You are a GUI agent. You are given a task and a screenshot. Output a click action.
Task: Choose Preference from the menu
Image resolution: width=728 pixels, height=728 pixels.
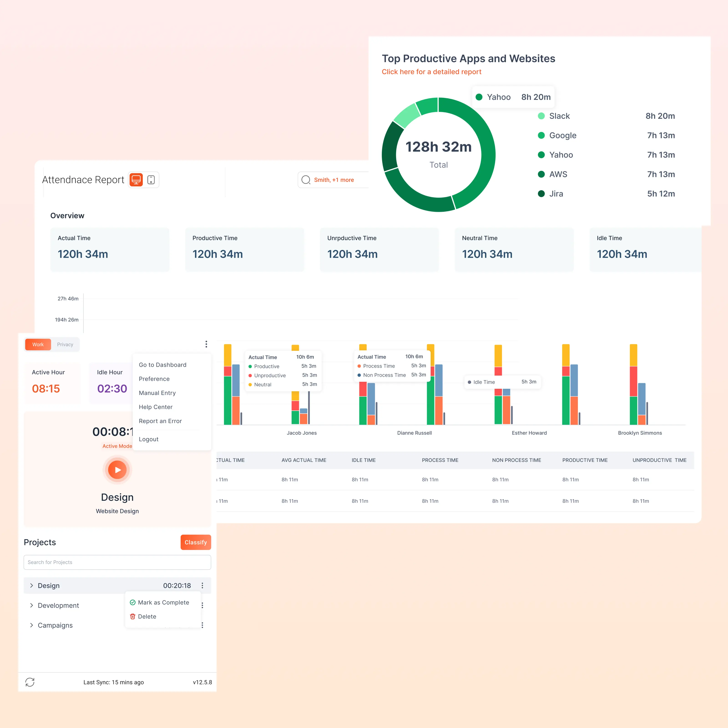(x=154, y=379)
